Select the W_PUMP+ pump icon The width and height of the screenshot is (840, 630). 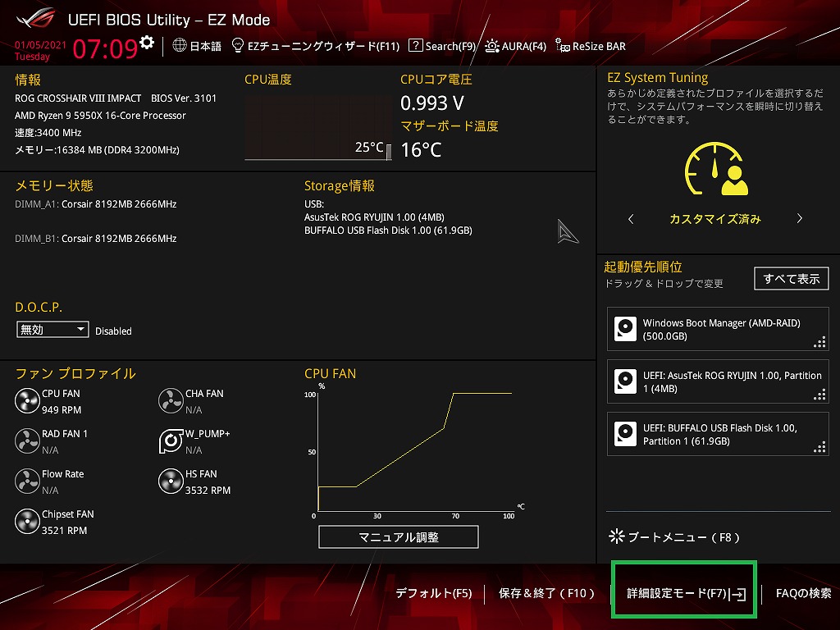pos(171,441)
